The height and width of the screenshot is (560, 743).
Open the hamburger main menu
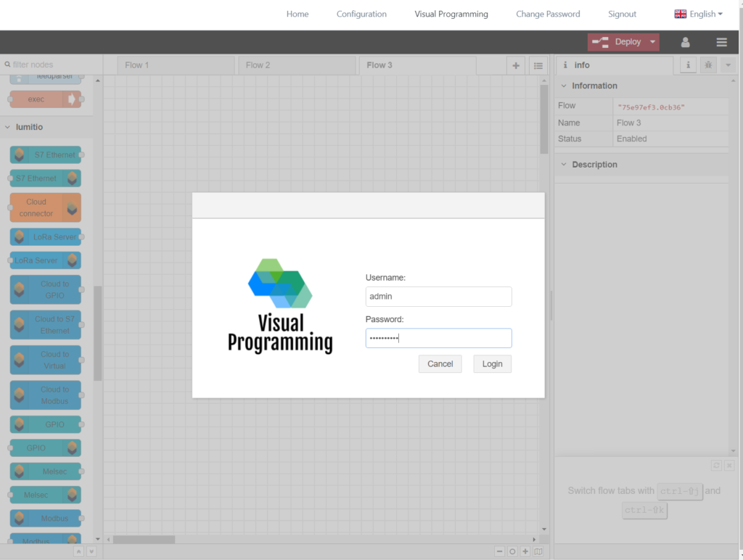(x=722, y=42)
